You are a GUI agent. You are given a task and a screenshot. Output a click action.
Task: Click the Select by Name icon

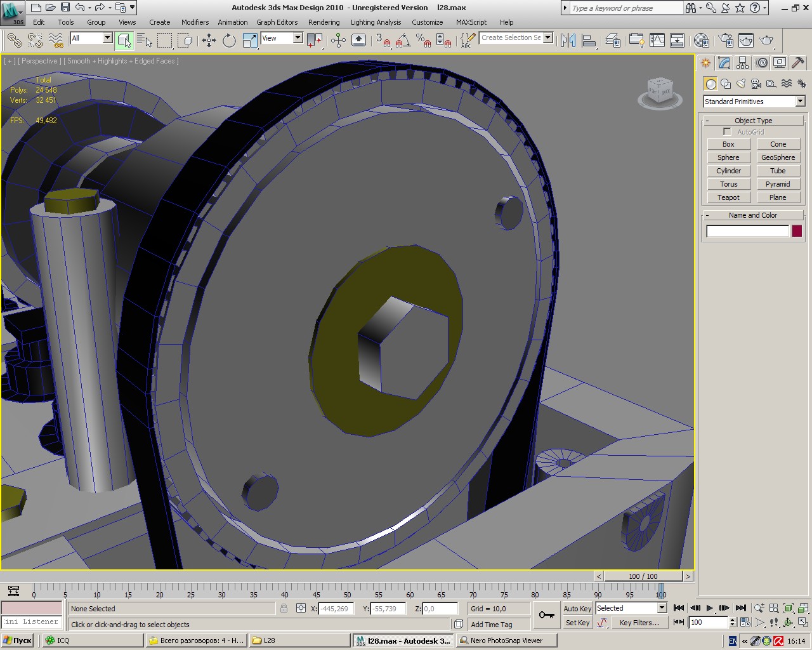(145, 41)
